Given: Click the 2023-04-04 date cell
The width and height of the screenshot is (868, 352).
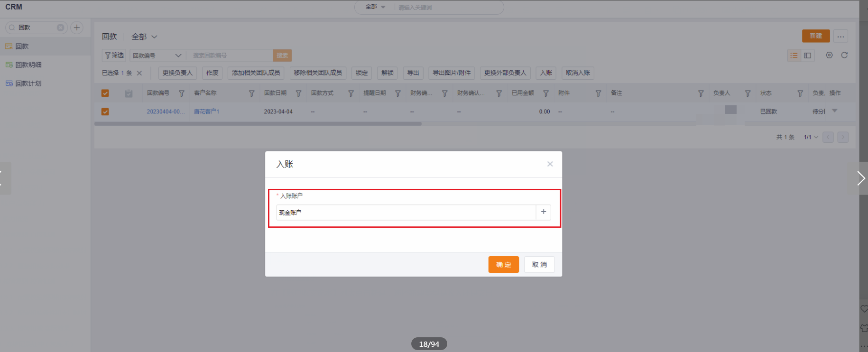Looking at the screenshot, I should (x=278, y=111).
